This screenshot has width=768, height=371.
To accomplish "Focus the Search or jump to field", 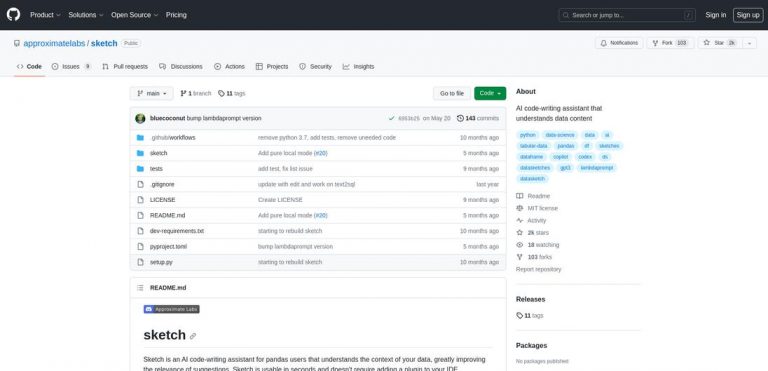I will 626,15.
